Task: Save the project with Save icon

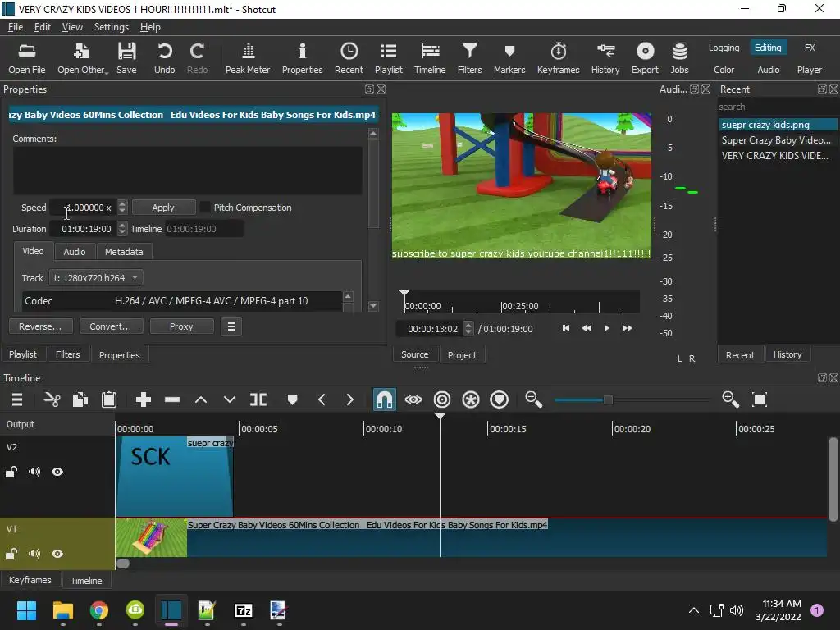Action: (x=126, y=58)
